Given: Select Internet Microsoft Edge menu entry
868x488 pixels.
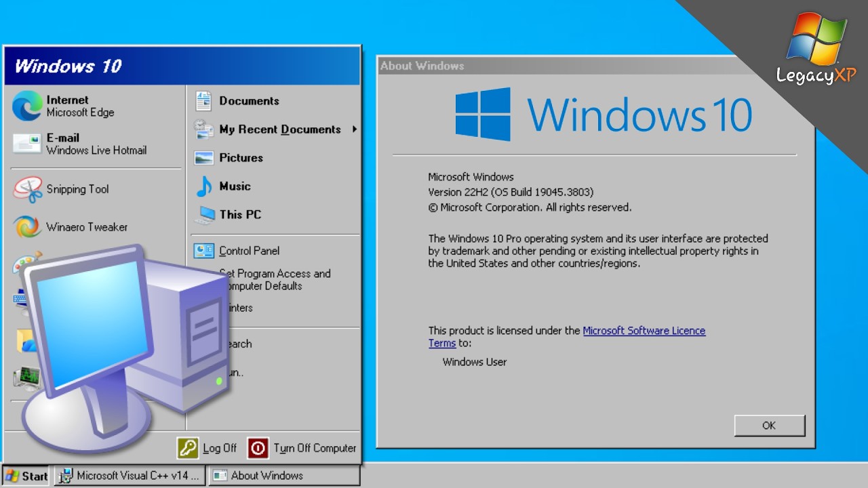Looking at the screenshot, I should pos(96,106).
